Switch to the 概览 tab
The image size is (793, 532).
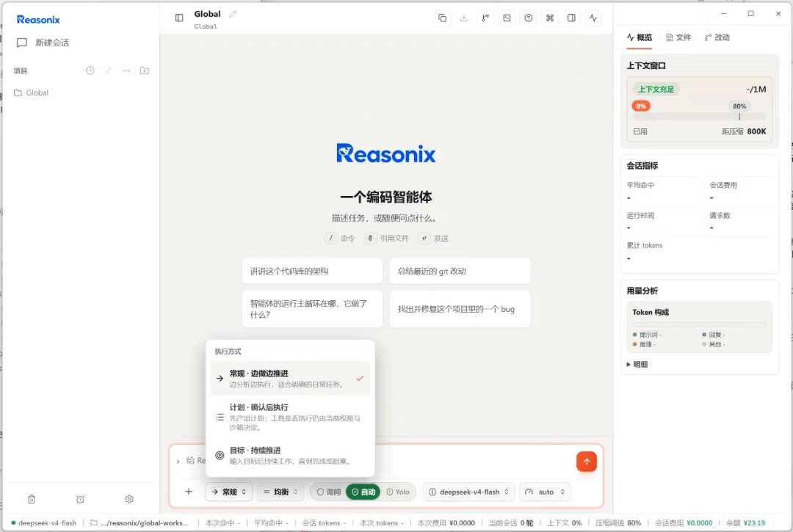[640, 37]
